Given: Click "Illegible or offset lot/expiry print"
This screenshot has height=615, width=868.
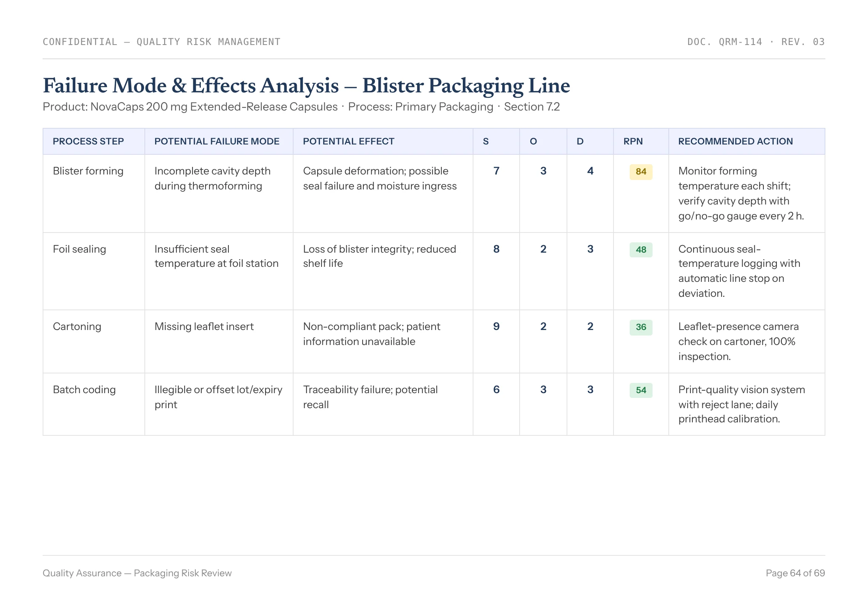Looking at the screenshot, I should click(219, 397).
